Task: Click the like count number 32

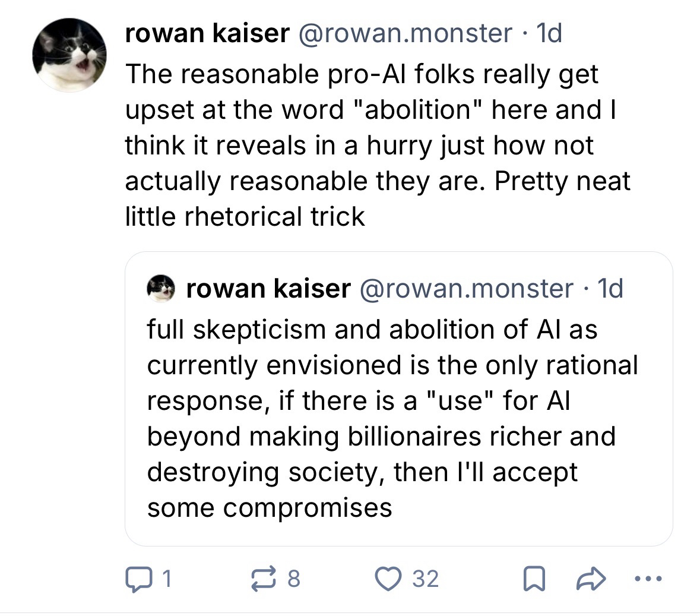Action: (425, 579)
